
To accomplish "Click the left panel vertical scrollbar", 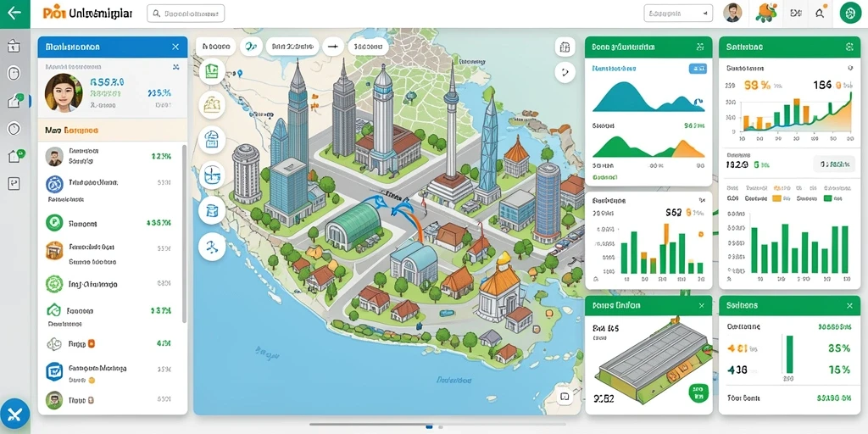I will (184, 234).
